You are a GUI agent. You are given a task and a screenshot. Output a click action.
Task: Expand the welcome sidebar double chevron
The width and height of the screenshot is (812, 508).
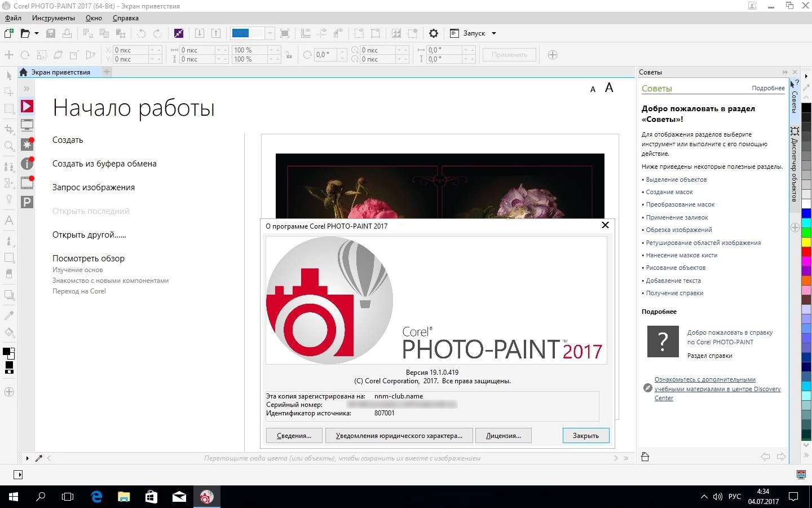point(27,89)
